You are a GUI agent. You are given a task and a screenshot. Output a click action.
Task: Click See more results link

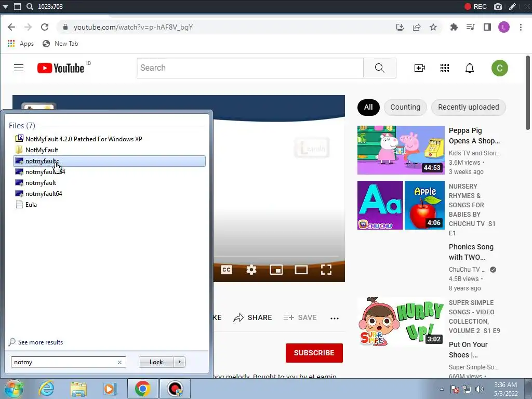point(41,342)
